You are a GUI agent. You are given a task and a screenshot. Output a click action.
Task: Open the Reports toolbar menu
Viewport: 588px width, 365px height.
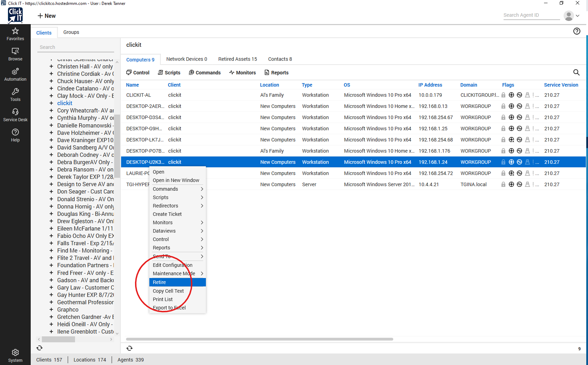[276, 73]
